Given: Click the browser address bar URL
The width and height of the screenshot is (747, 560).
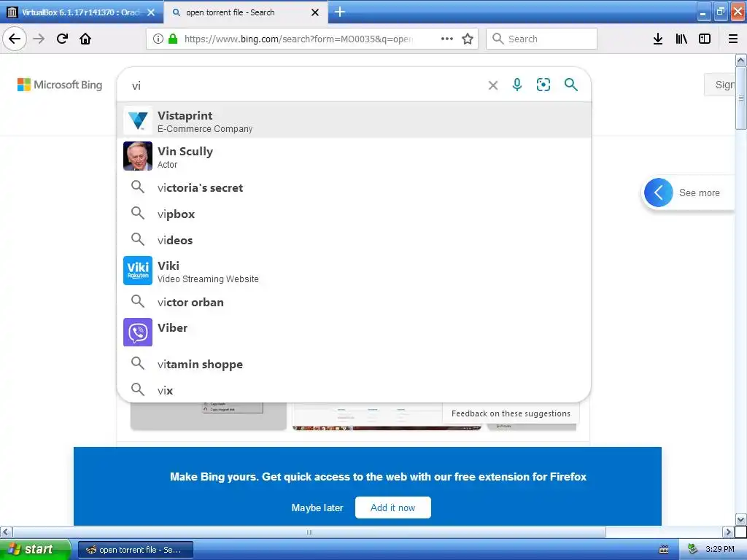Looking at the screenshot, I should pos(298,39).
